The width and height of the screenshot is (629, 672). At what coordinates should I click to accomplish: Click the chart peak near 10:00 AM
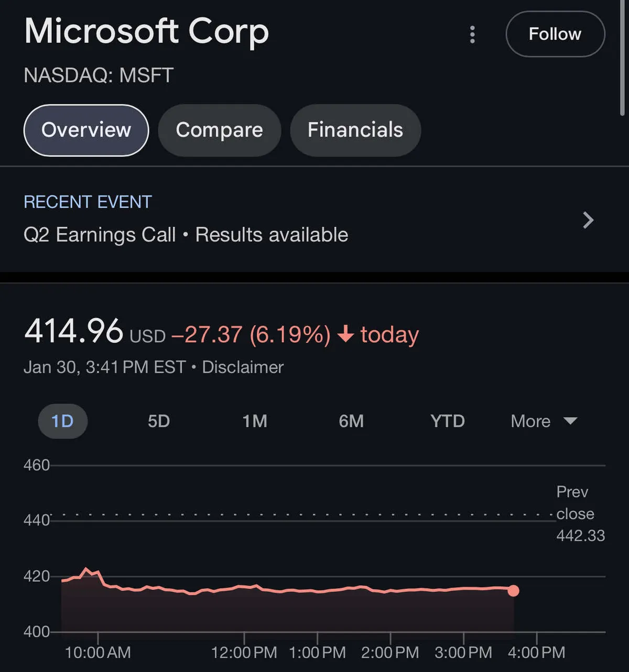86,569
